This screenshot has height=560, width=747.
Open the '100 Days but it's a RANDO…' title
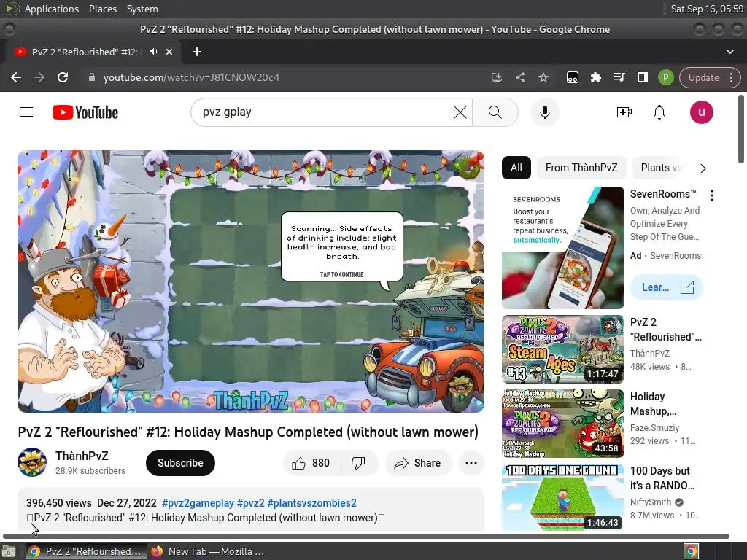[x=662, y=478]
